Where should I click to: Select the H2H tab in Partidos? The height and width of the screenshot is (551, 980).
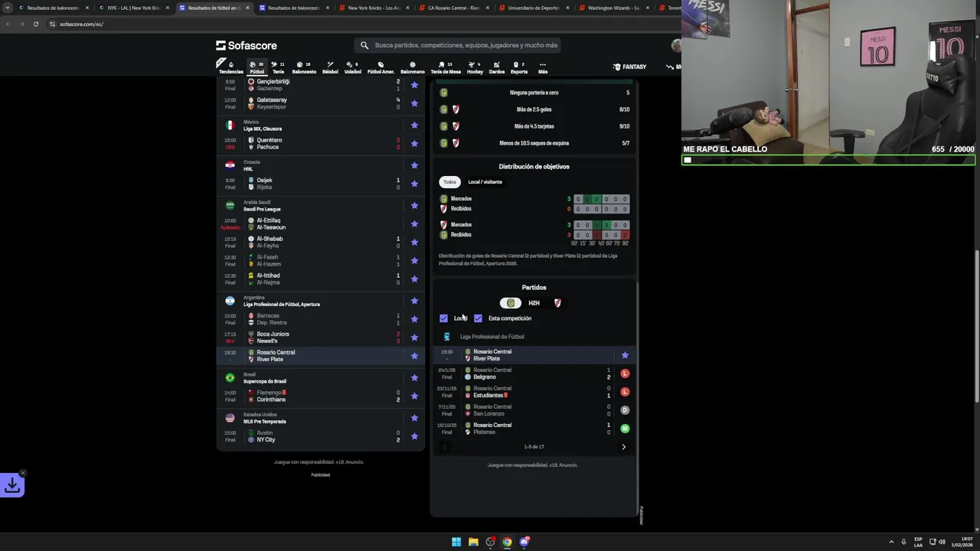click(534, 303)
